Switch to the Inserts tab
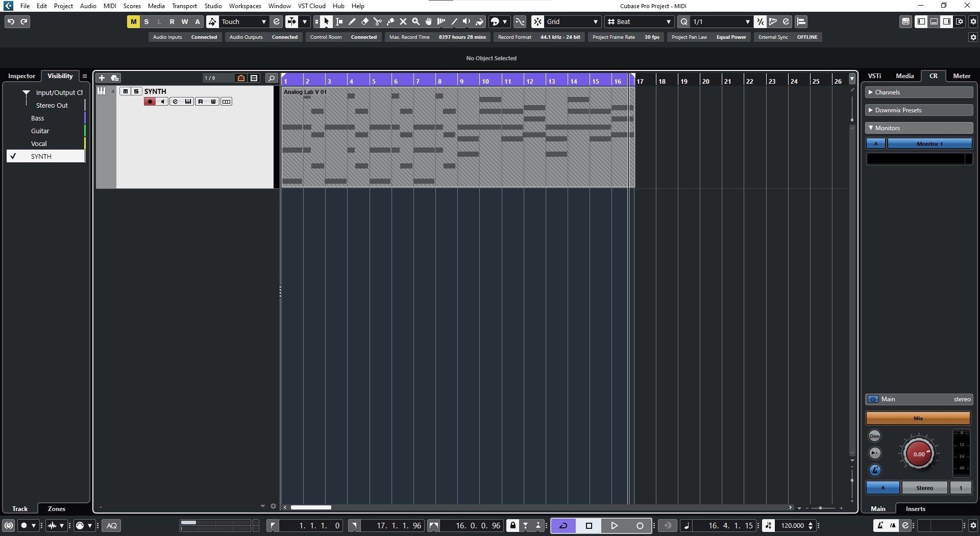 pyautogui.click(x=915, y=508)
